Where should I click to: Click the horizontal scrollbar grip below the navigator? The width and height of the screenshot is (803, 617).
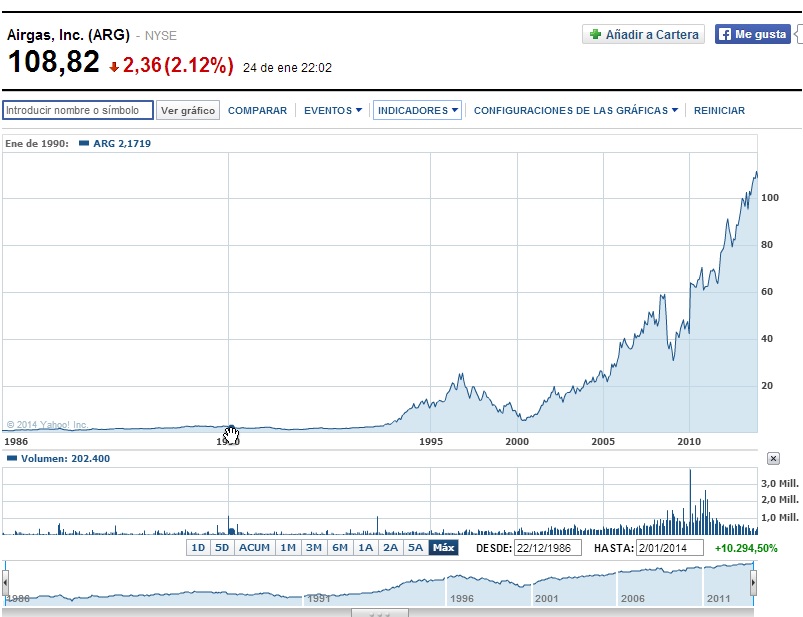point(379,613)
